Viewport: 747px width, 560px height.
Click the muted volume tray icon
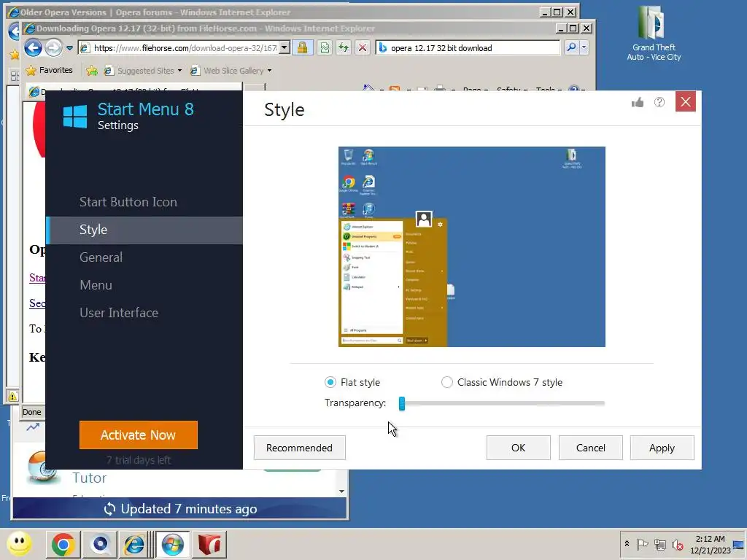point(677,544)
